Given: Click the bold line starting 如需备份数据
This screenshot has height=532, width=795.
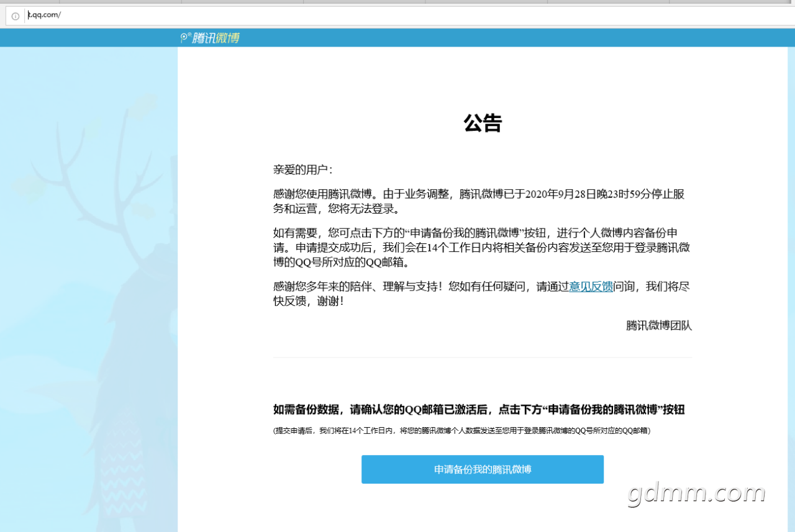Looking at the screenshot, I should [479, 410].
